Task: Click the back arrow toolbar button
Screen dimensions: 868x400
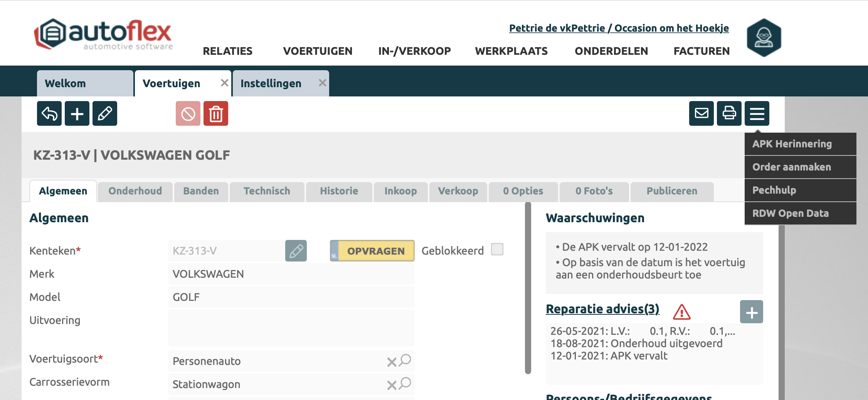Action: tap(49, 114)
